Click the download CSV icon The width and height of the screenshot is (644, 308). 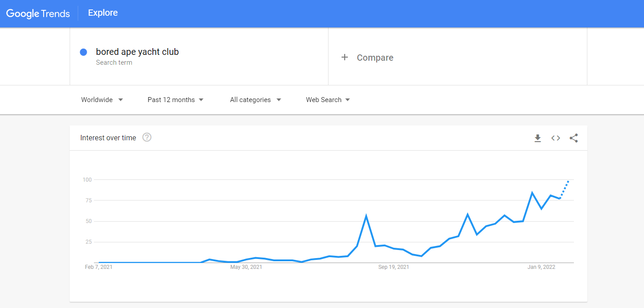537,138
